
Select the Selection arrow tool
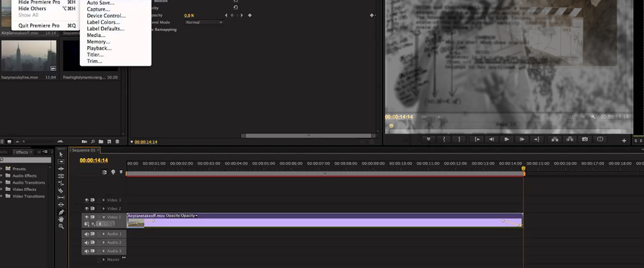tap(61, 154)
